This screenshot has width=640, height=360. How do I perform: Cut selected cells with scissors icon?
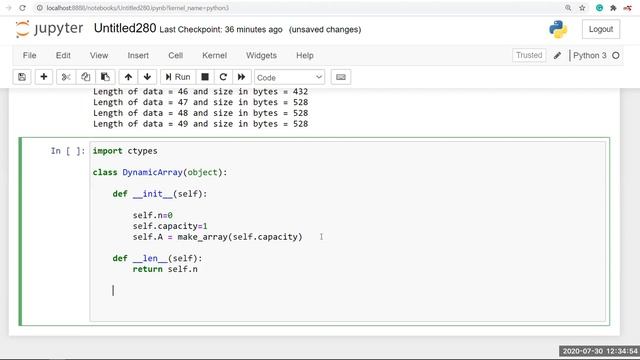[66, 77]
